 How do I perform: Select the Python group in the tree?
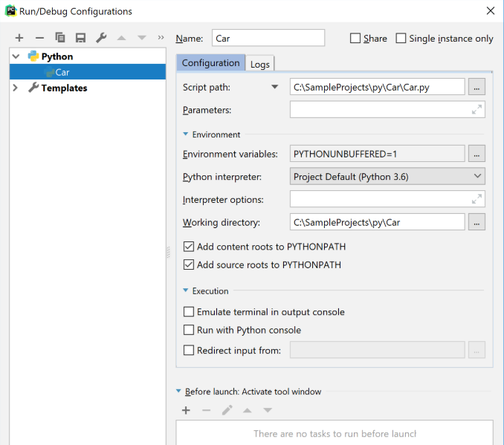pyautogui.click(x=57, y=56)
